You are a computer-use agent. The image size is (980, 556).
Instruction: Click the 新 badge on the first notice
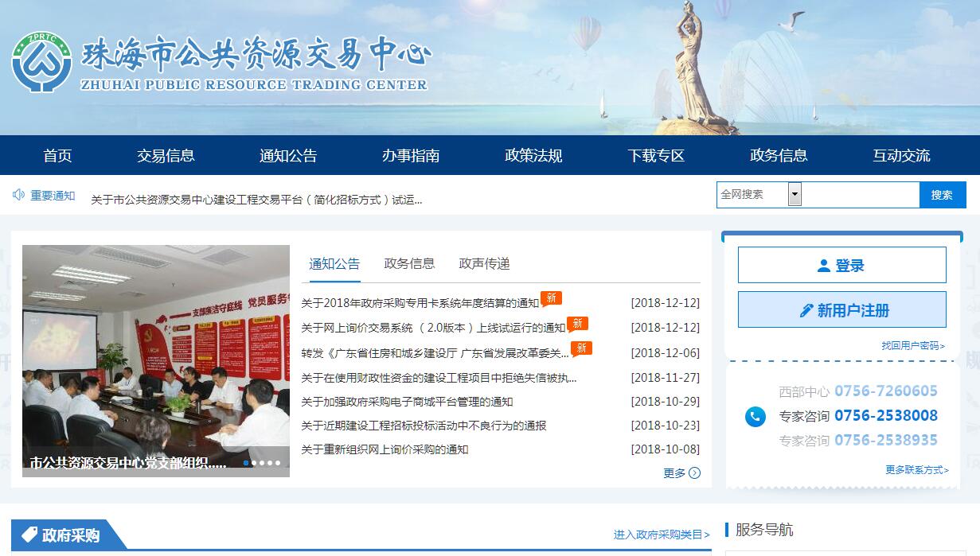click(x=551, y=298)
